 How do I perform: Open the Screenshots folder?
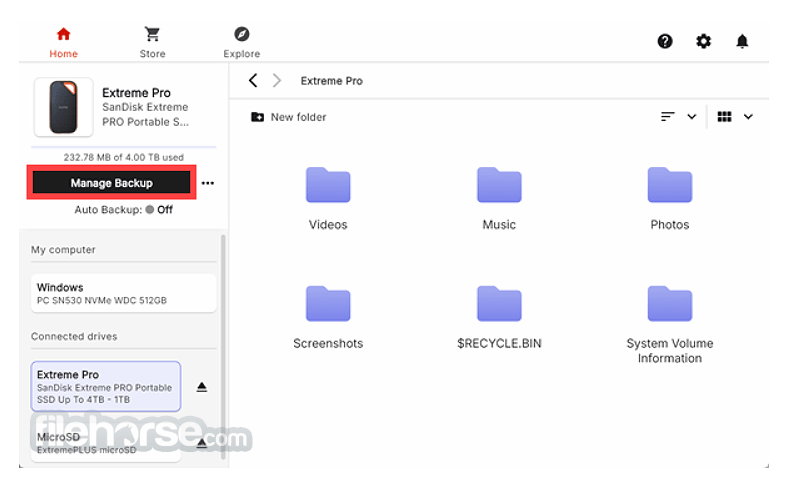(328, 318)
